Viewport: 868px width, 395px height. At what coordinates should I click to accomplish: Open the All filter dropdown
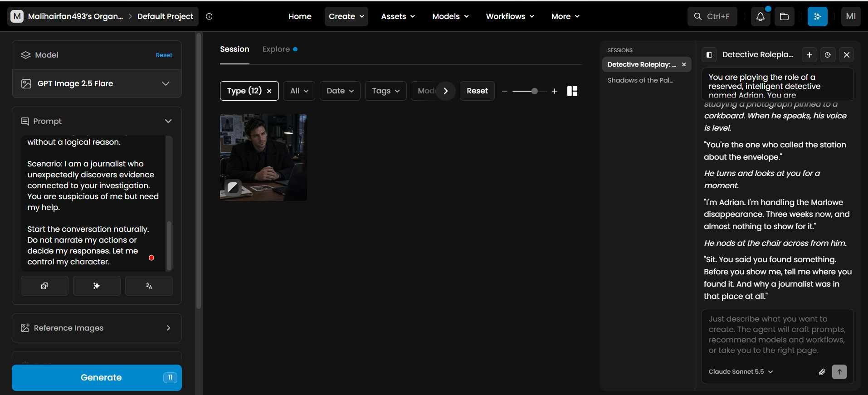click(x=299, y=91)
